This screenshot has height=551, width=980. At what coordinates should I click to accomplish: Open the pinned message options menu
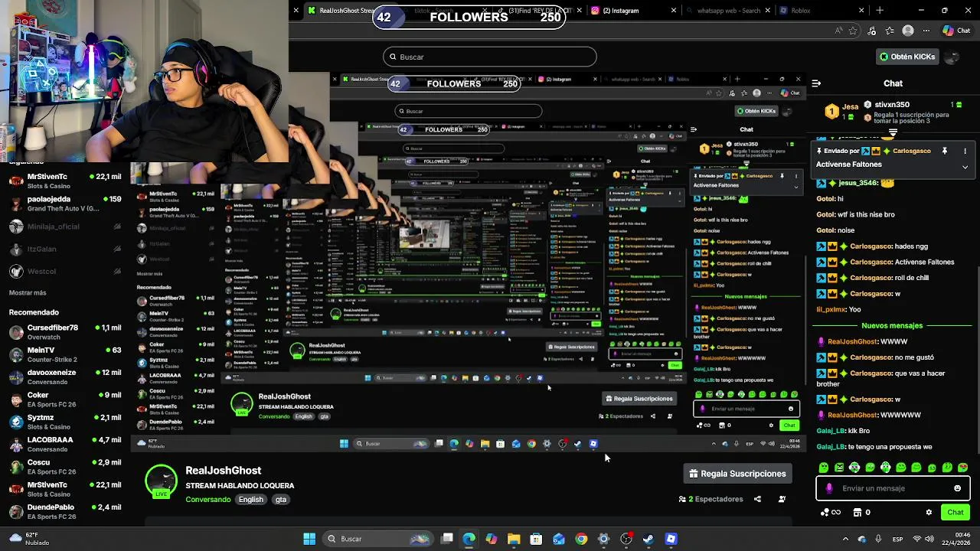click(965, 152)
